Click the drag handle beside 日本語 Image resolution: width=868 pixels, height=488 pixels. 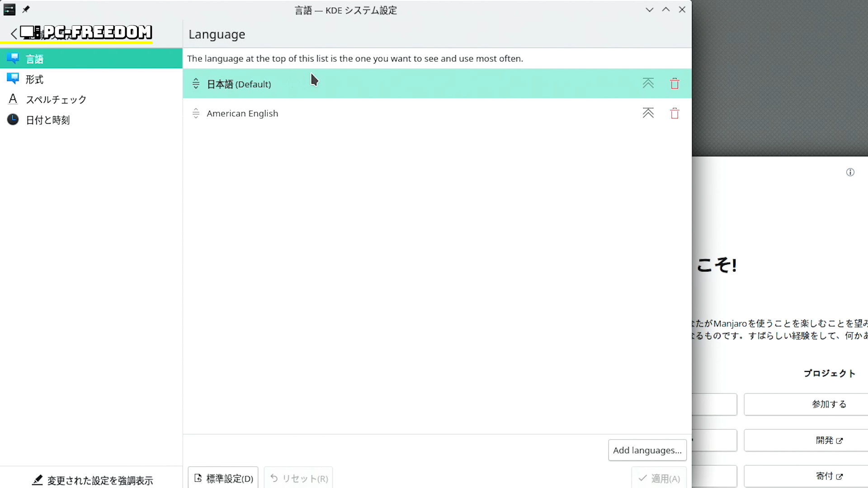coord(196,84)
